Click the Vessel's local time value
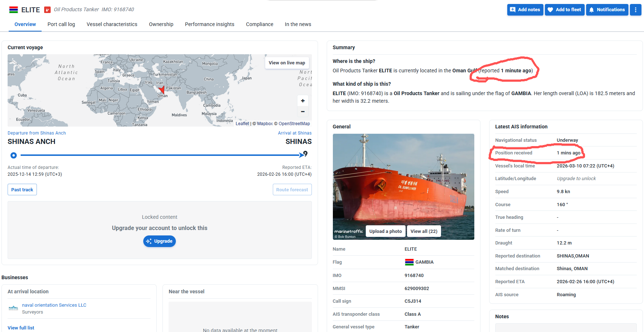This screenshot has width=644, height=332. [x=585, y=166]
